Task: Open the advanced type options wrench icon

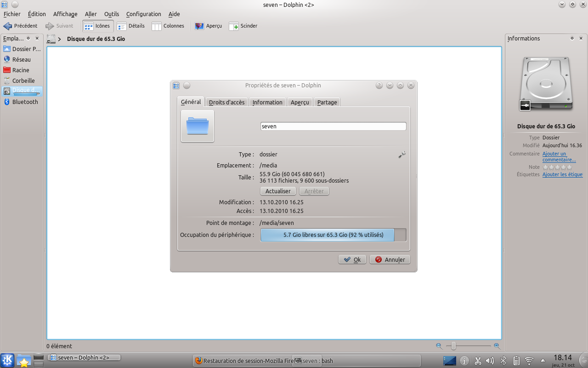Action: coord(402,155)
